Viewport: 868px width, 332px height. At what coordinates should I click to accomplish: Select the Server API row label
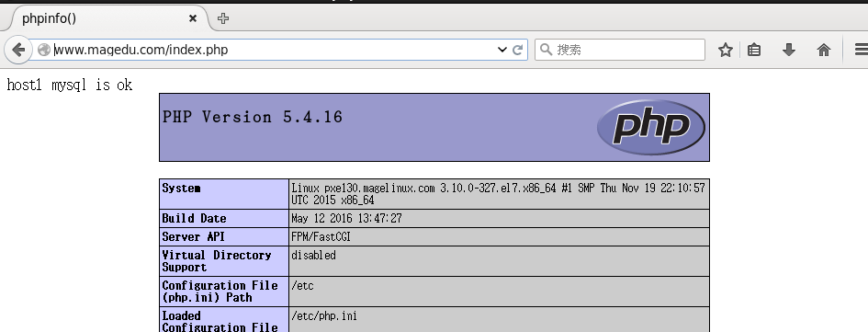pyautogui.click(x=193, y=236)
